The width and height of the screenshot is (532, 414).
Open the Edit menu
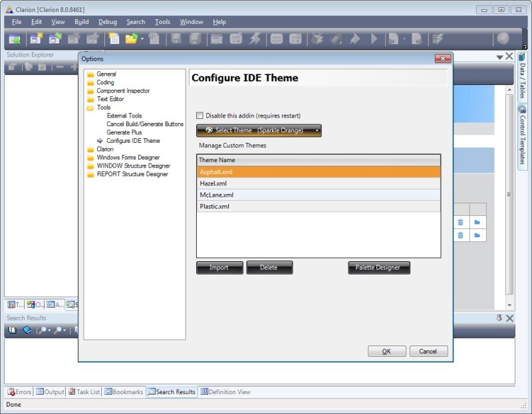pyautogui.click(x=37, y=22)
